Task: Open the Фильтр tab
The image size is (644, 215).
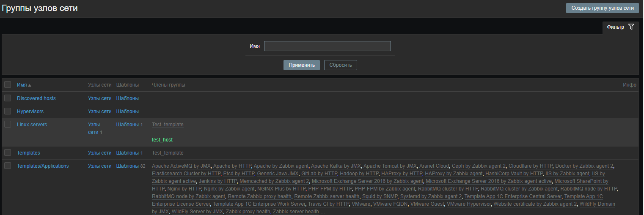Action: (x=615, y=27)
